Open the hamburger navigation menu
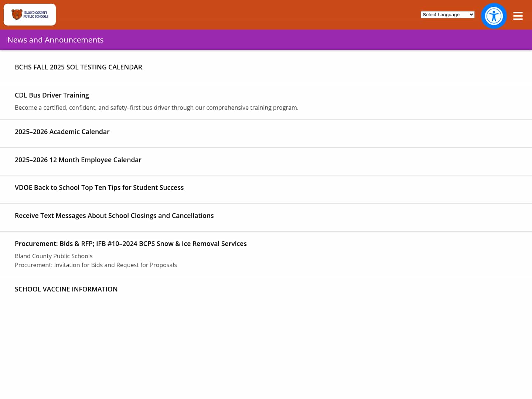 click(518, 16)
